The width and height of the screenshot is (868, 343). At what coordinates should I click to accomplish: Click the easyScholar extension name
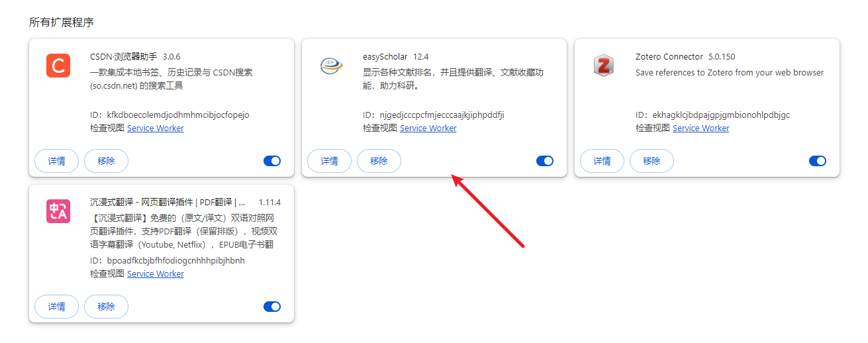(x=385, y=57)
